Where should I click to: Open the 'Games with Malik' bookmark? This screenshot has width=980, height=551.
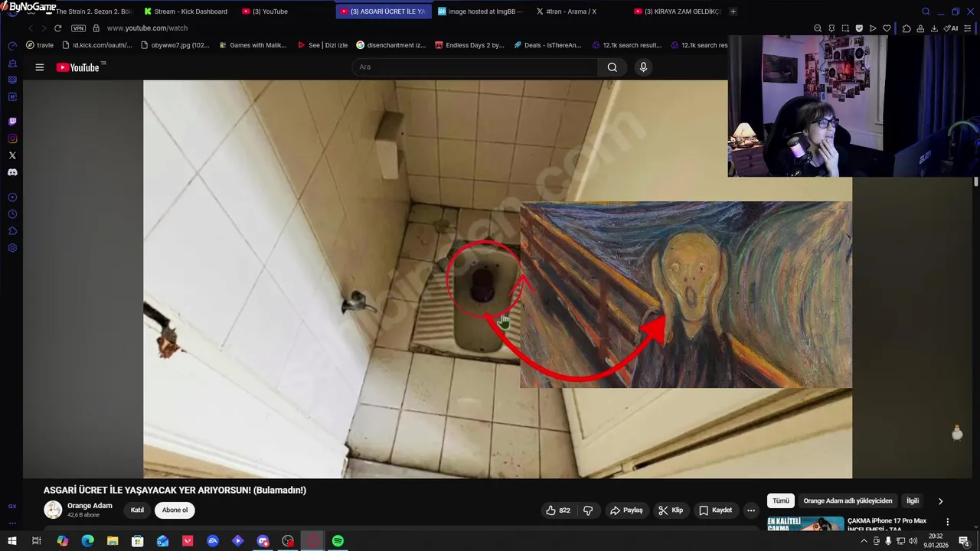(x=252, y=45)
